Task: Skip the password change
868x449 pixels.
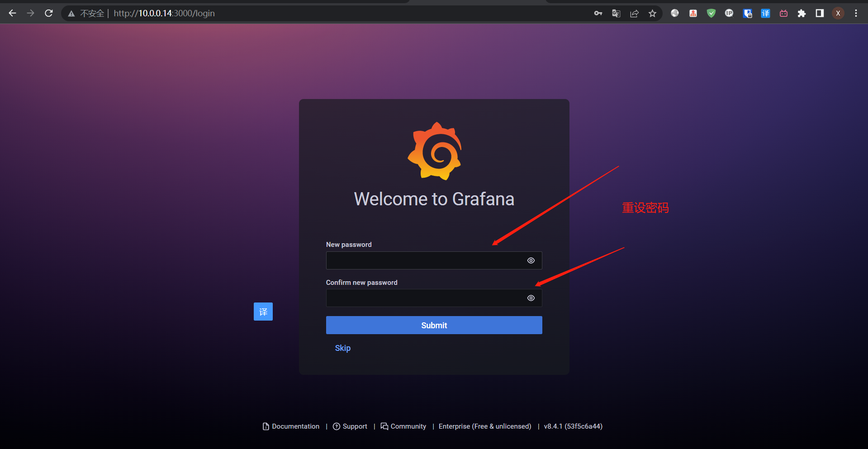Action: coord(343,348)
